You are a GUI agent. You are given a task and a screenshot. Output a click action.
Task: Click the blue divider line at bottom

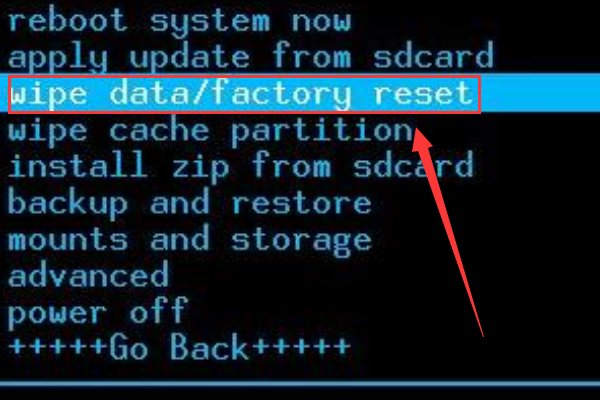click(x=300, y=384)
